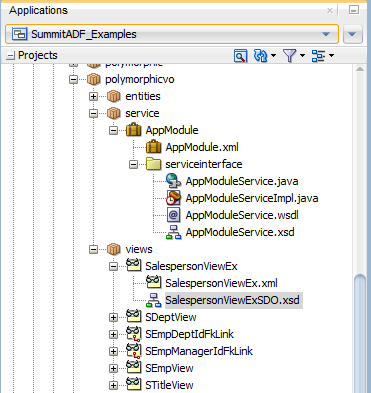Expand the SEmpView node
371x393 pixels.
[113, 368]
